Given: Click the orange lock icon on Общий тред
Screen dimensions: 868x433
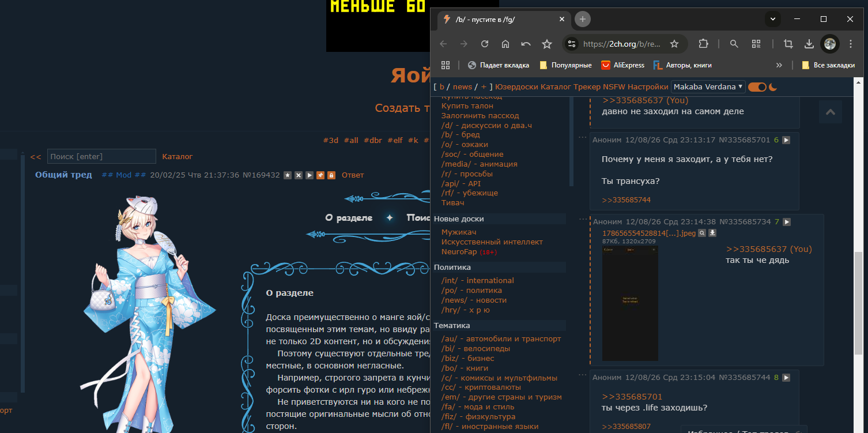Looking at the screenshot, I should 331,175.
